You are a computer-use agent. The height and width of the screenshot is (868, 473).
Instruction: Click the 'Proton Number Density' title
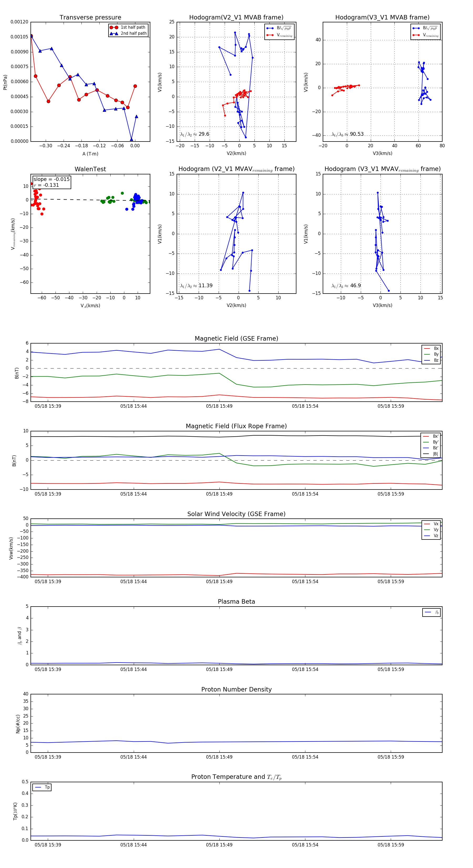(x=236, y=689)
